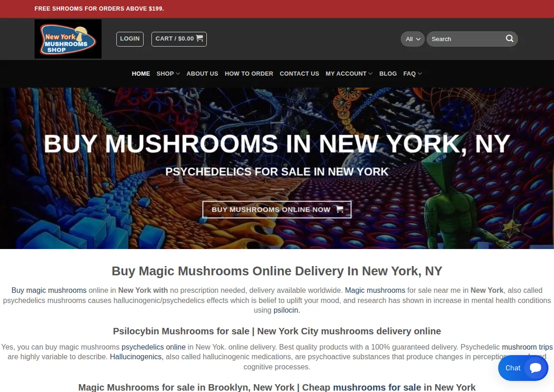The image size is (554, 392).
Task: Click the search magnifier icon
Action: pyautogui.click(x=509, y=39)
